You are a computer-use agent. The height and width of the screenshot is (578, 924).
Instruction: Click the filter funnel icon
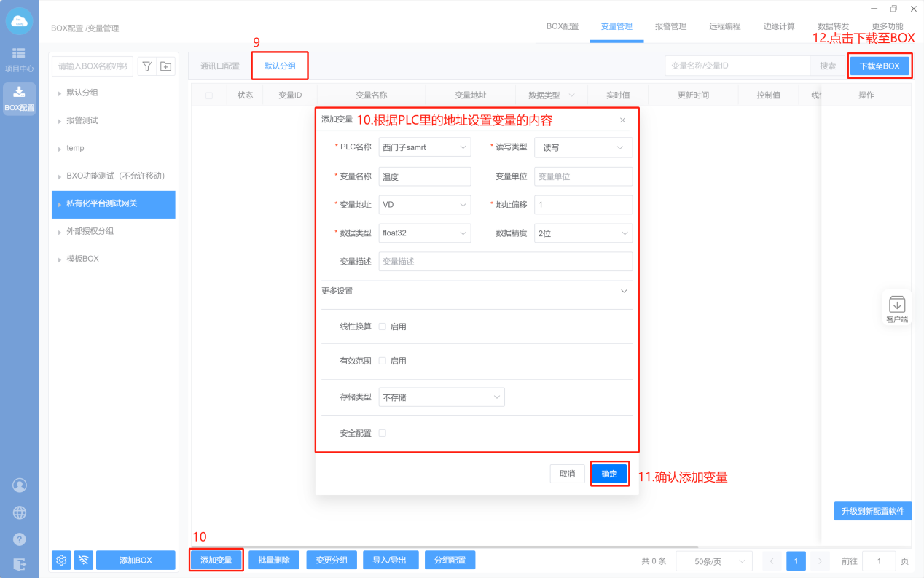coord(146,66)
